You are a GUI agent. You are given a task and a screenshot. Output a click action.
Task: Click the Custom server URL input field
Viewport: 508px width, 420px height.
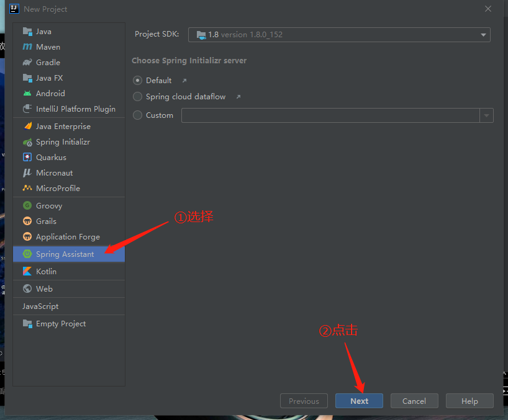point(330,115)
